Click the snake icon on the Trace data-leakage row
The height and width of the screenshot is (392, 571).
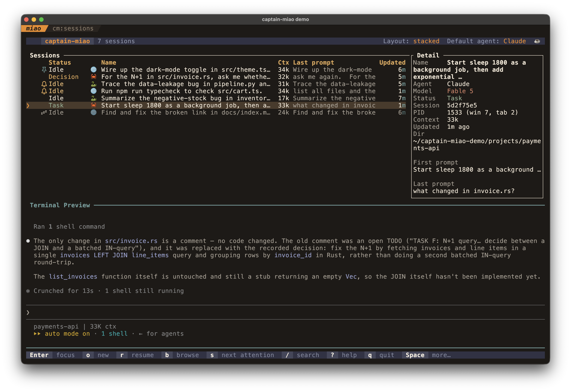[x=93, y=84]
